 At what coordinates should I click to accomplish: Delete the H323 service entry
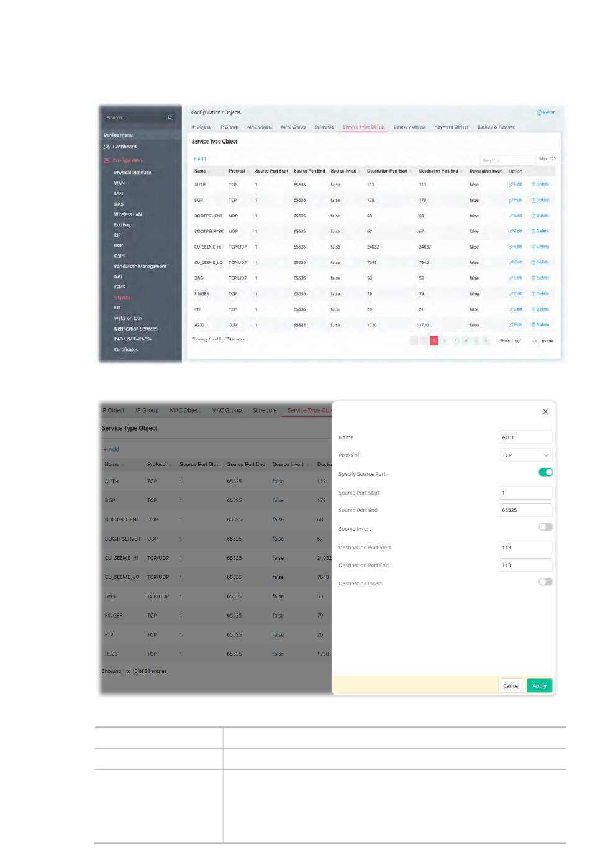pos(540,325)
